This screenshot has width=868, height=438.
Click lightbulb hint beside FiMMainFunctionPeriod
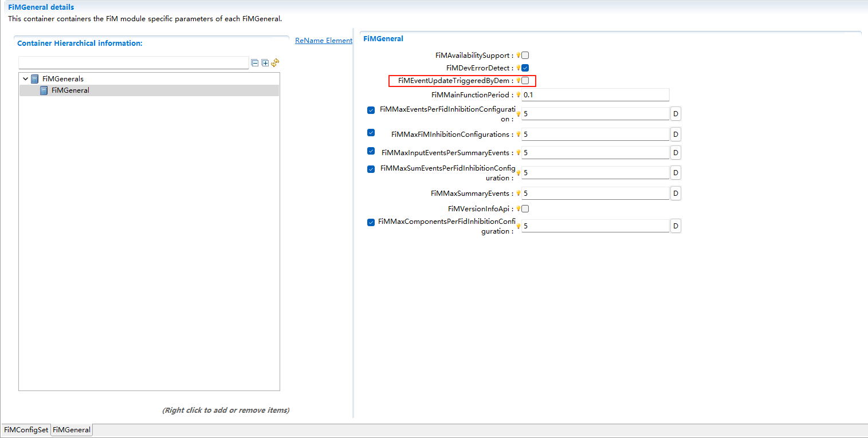click(x=518, y=95)
